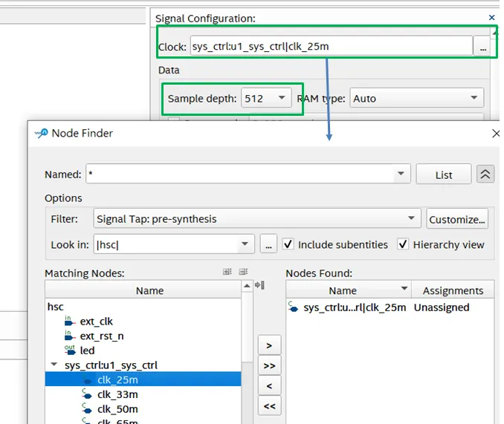The height and width of the screenshot is (424, 504).
Task: Click the scroll up arrow of Matching Nodes
Action: click(247, 286)
